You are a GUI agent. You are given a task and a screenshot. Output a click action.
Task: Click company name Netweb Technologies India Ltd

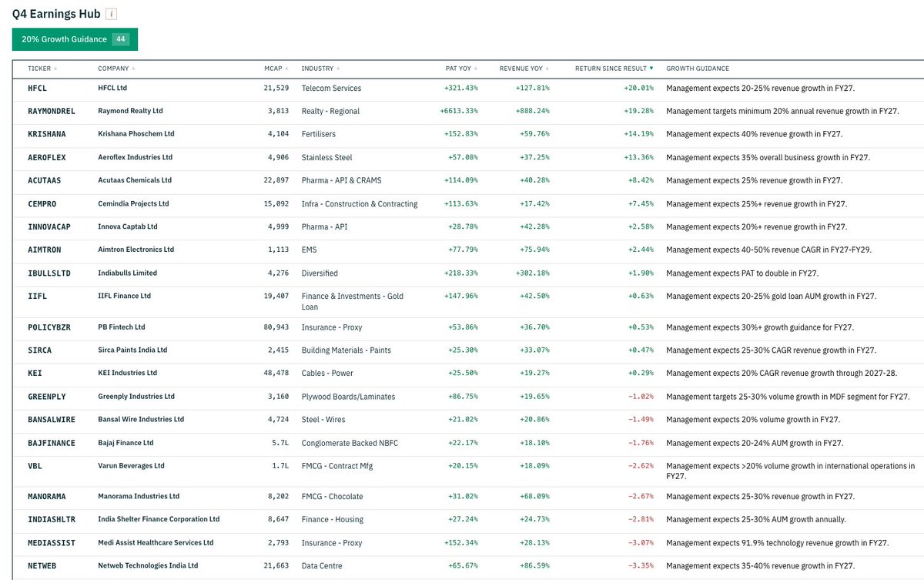(148, 566)
